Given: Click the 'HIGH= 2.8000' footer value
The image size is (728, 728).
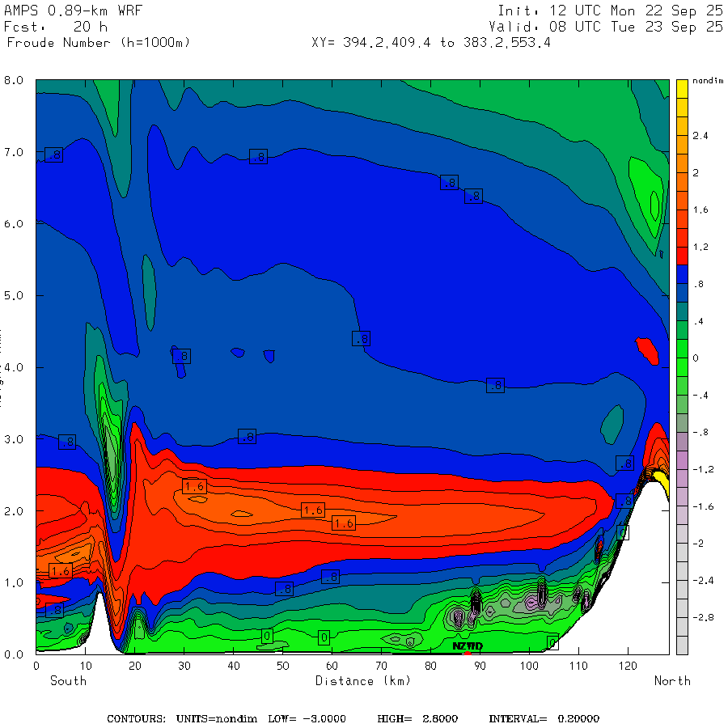Looking at the screenshot, I should coord(417,719).
